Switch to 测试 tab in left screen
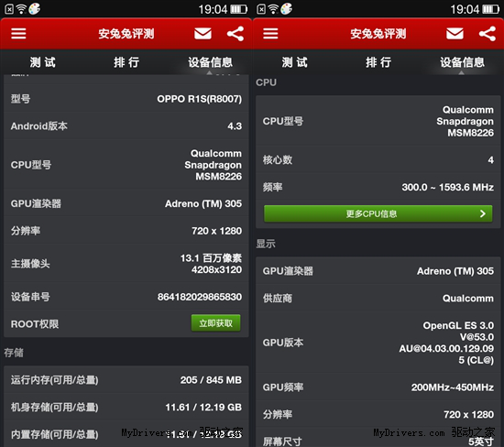This screenshot has height=447, width=504. [x=42, y=62]
